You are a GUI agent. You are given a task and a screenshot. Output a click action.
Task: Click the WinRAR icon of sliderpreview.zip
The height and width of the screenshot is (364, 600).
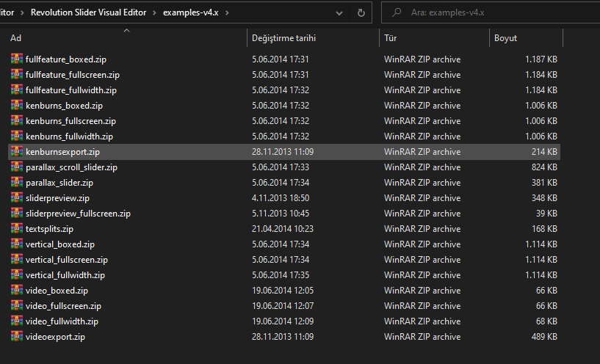point(16,197)
